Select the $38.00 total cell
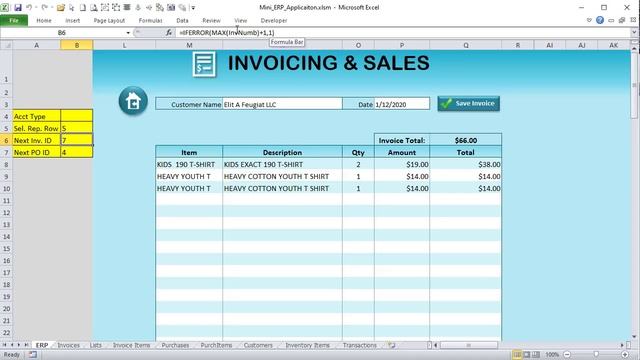This screenshot has width=640, height=360. tap(466, 164)
